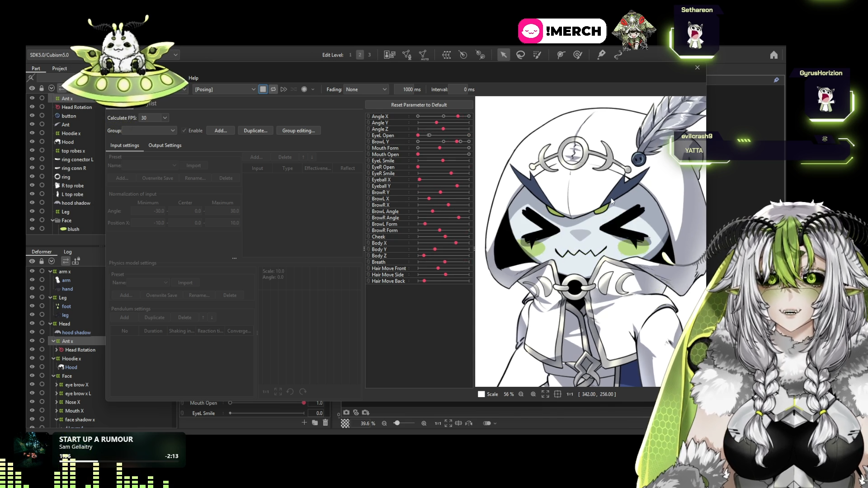Click the Home icon at top right
This screenshot has width=868, height=488.
point(774,55)
